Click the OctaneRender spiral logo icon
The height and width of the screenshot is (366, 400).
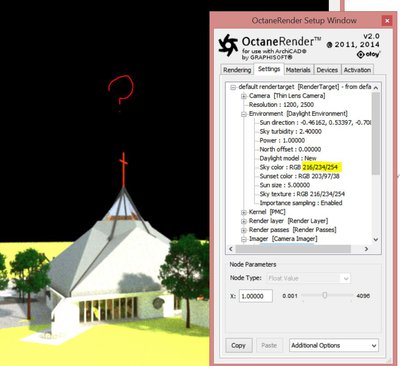pyautogui.click(x=228, y=45)
